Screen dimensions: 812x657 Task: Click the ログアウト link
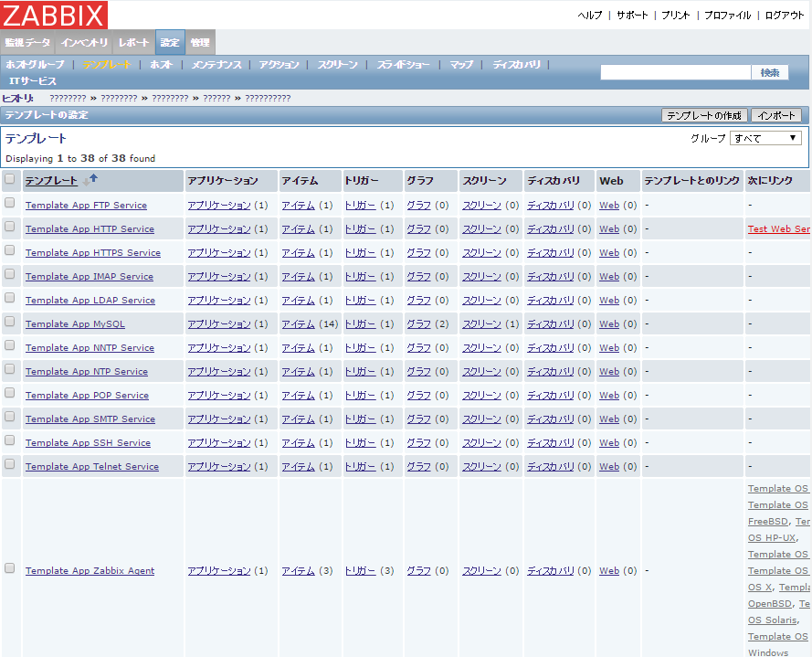tap(785, 16)
